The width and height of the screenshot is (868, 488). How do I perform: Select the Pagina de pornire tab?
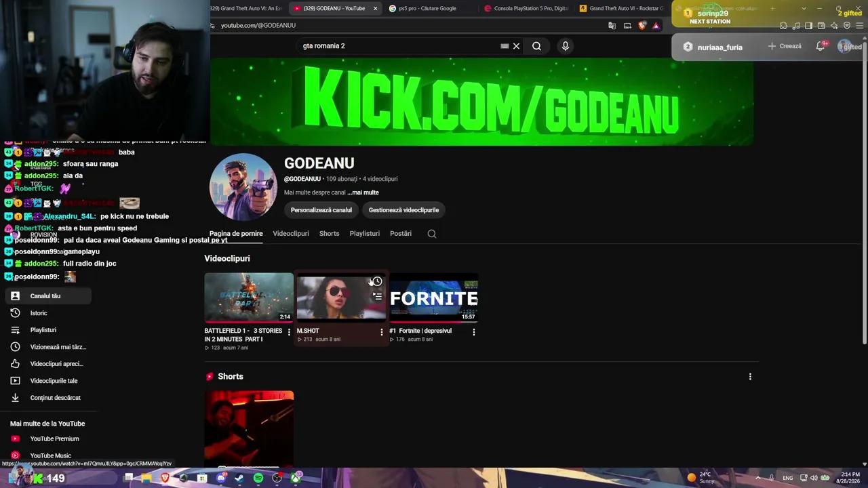pos(236,233)
